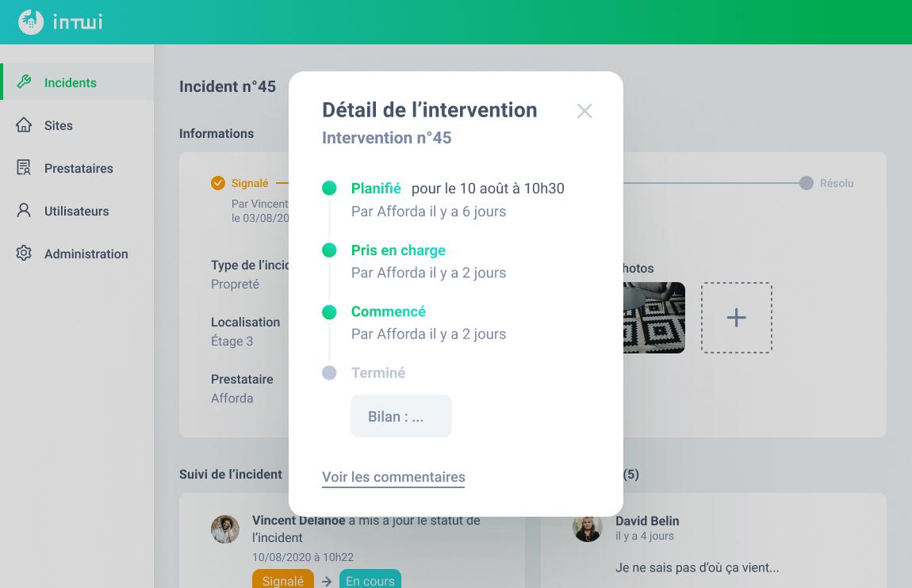The width and height of the screenshot is (912, 588).
Task: Click the orange Signalé status badge
Action: click(282, 580)
